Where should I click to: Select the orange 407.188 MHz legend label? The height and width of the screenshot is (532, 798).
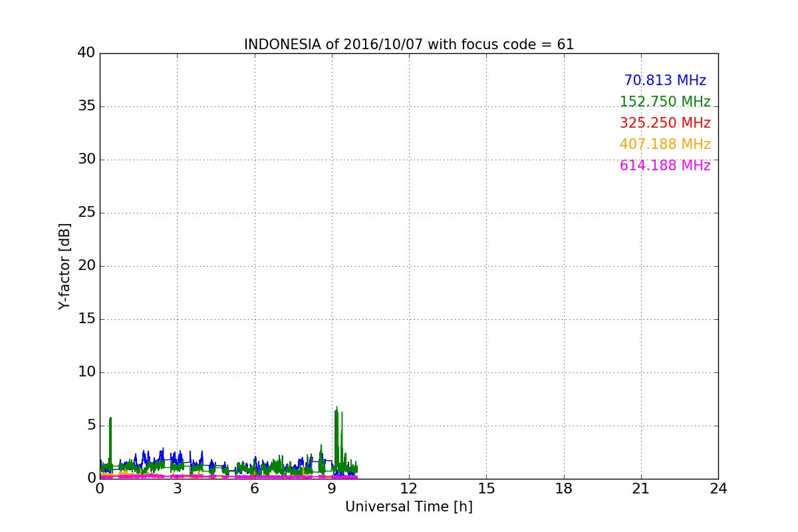[x=665, y=144]
